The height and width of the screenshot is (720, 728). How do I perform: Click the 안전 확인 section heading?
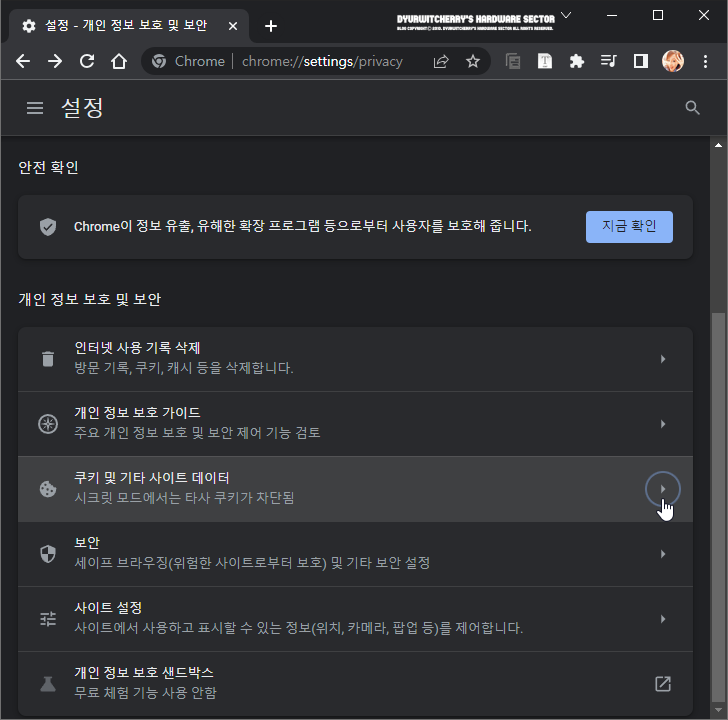[48, 167]
